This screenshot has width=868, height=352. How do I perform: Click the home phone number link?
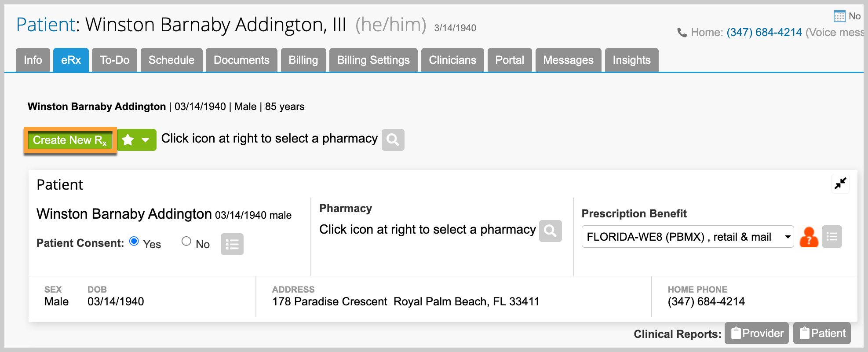click(764, 32)
